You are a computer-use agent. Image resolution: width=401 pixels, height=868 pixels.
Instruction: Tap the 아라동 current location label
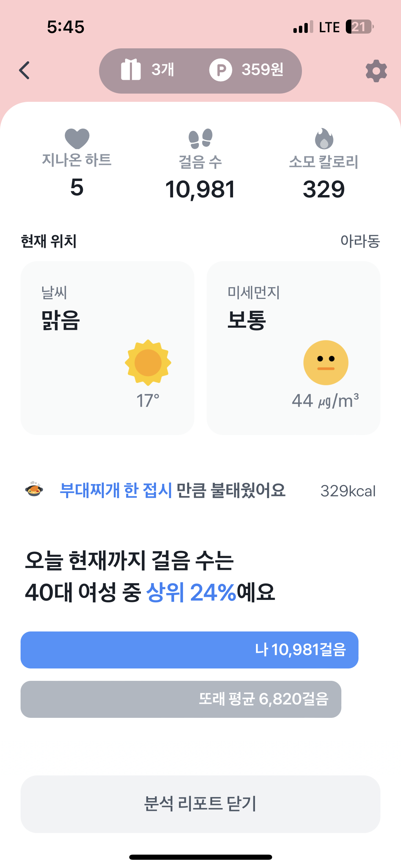coord(360,241)
